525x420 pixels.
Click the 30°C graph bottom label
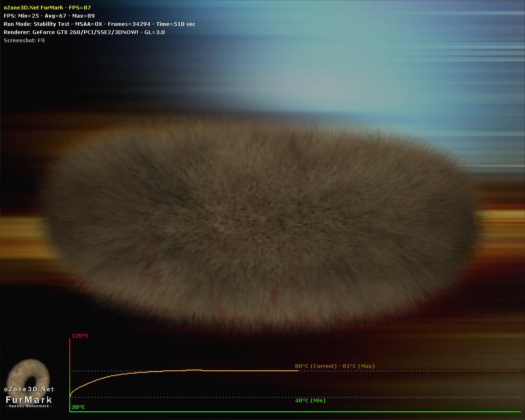(x=78, y=407)
